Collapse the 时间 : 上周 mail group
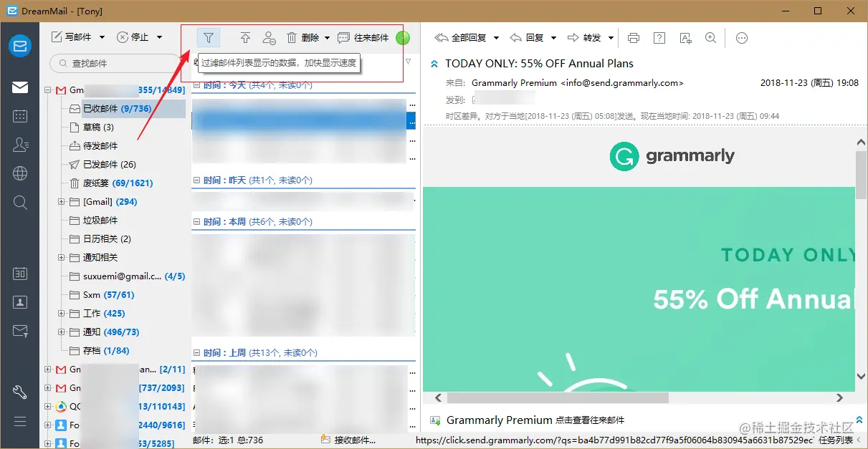 tap(196, 353)
